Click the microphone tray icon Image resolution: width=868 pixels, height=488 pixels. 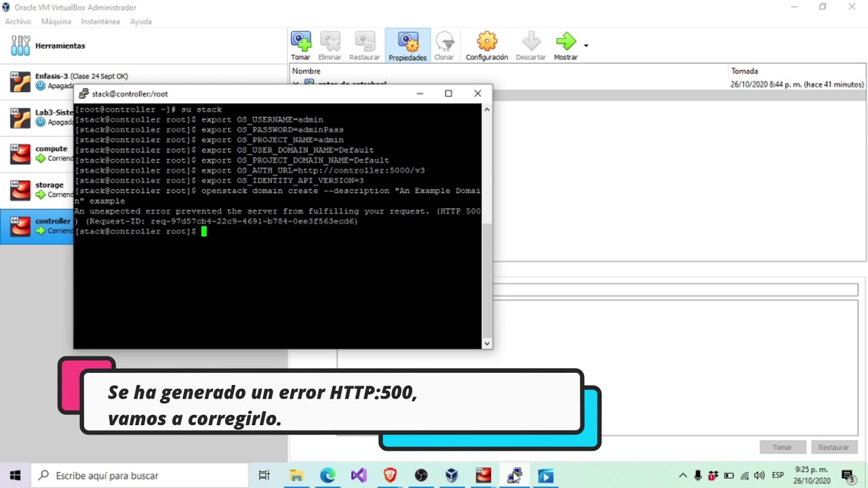point(698,475)
